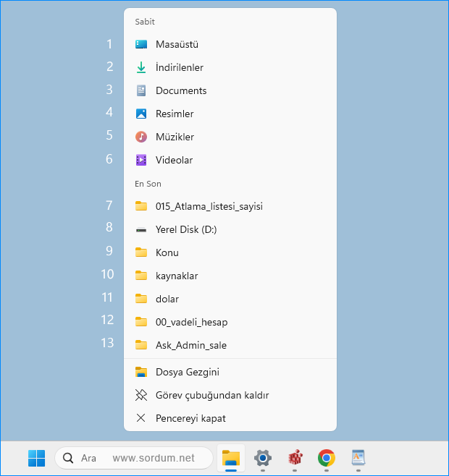This screenshot has height=476, width=449.
Task: Open Masaüstü from the jump list
Action: coord(230,44)
